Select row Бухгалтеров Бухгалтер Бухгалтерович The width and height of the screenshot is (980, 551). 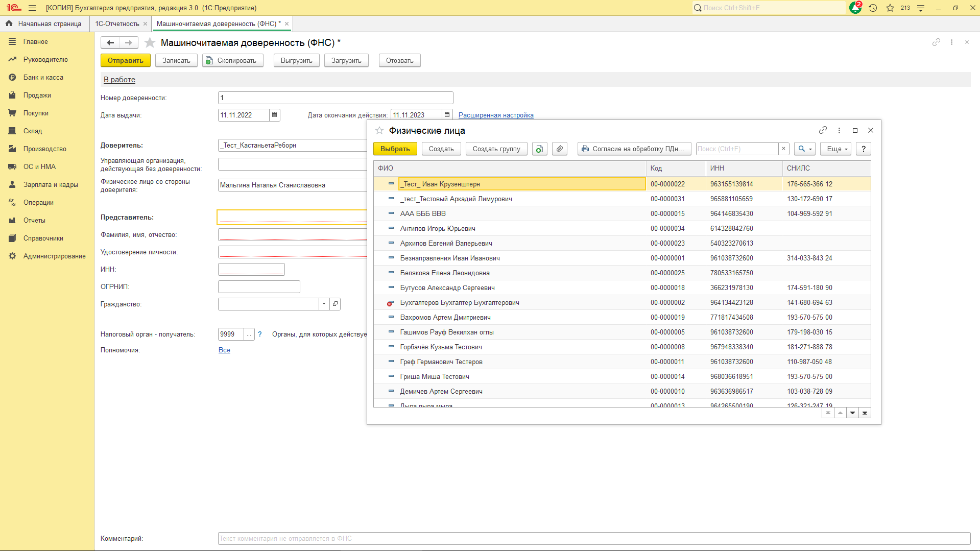point(622,302)
